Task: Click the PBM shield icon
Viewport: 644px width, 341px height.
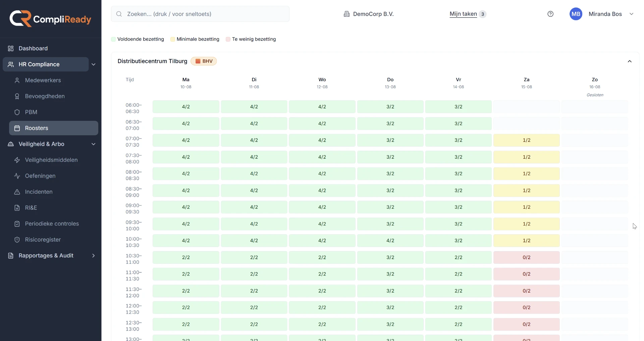Action: pyautogui.click(x=17, y=112)
